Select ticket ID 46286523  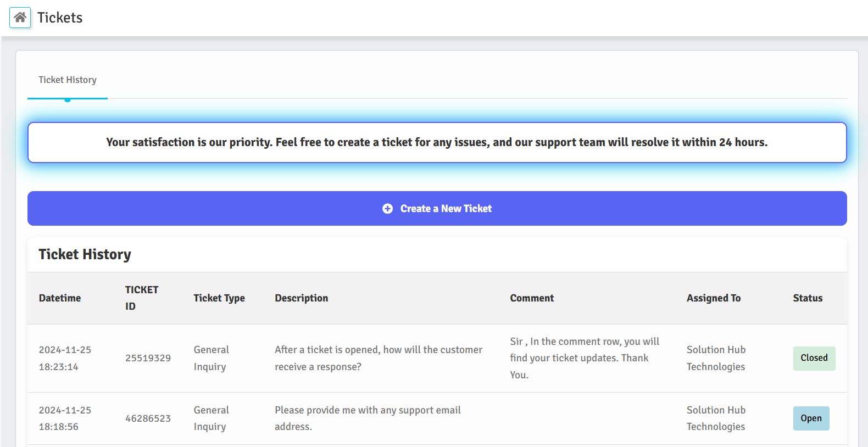148,418
